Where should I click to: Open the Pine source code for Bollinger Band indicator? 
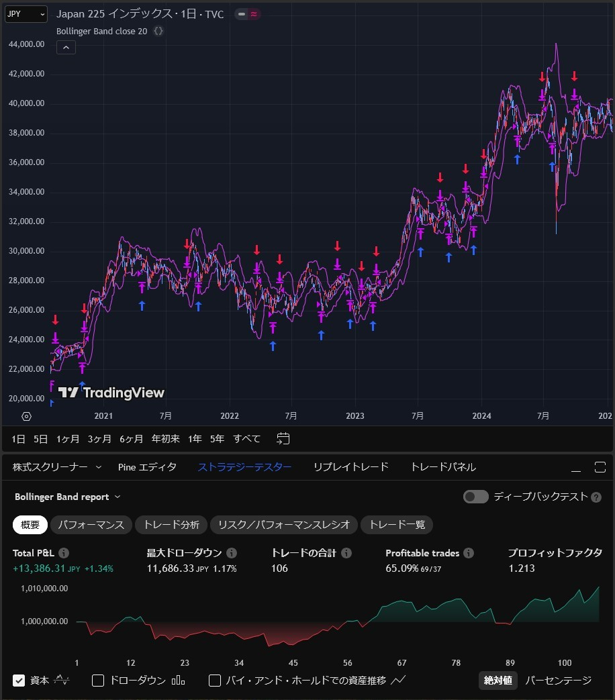pos(158,31)
